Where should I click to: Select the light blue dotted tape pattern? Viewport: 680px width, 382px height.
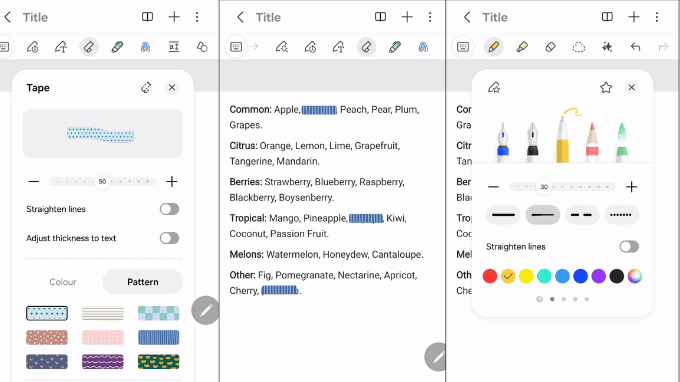tap(47, 313)
